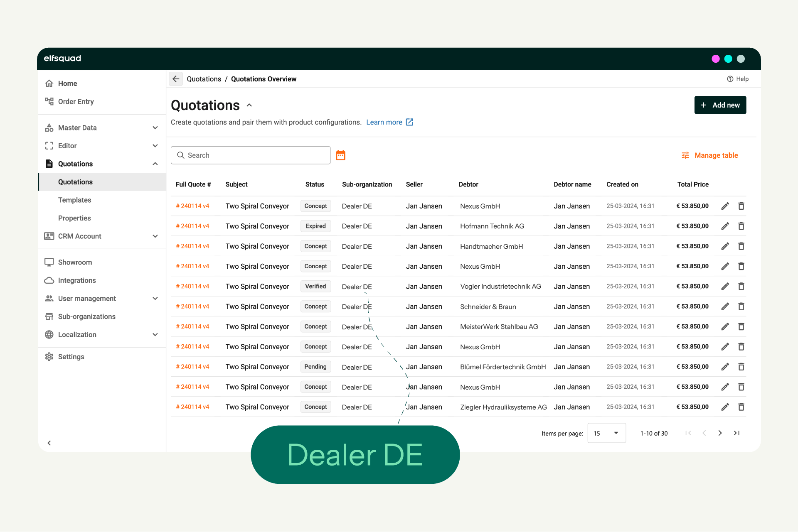
Task: Collapse the sidebar with the chevron
Action: coord(49,443)
